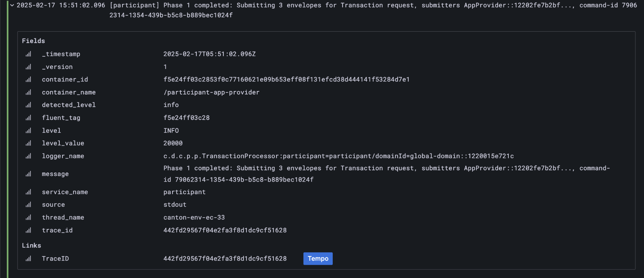Click the stats icon next to _timestamp field
Viewport: 644px width, 278px height.
[28, 54]
